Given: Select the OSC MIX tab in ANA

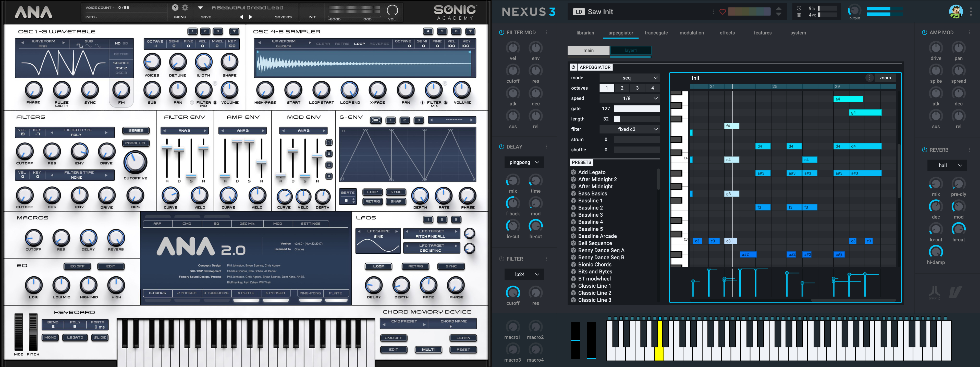Looking at the screenshot, I should pos(247,224).
